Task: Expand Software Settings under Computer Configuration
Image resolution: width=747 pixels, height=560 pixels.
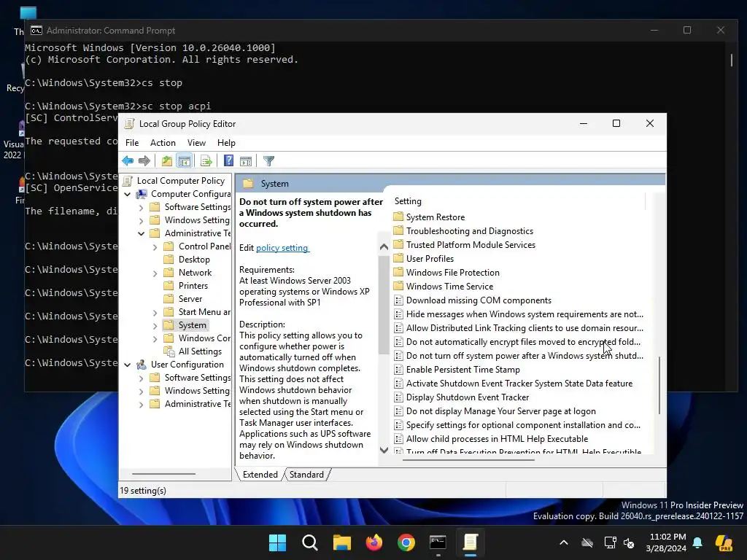Action: 141,208
